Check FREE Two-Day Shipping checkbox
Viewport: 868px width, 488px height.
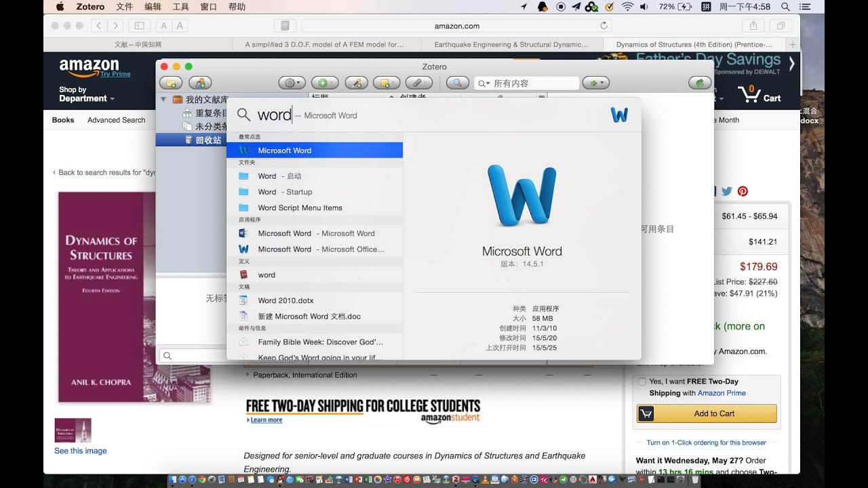[642, 382]
